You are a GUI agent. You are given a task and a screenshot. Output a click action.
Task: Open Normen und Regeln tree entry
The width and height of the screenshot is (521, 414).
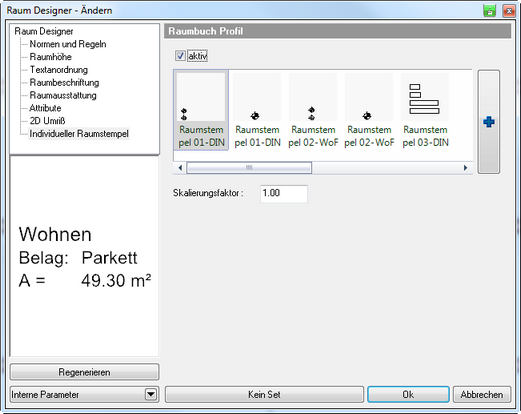point(68,44)
